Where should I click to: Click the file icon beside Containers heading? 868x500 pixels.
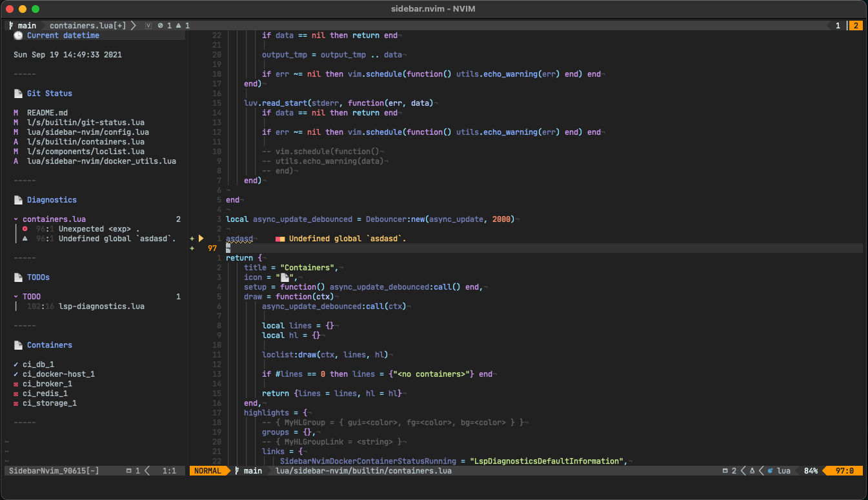tap(18, 345)
